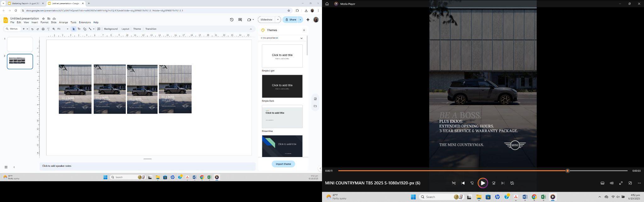Click the Move to folder icon

49,19
